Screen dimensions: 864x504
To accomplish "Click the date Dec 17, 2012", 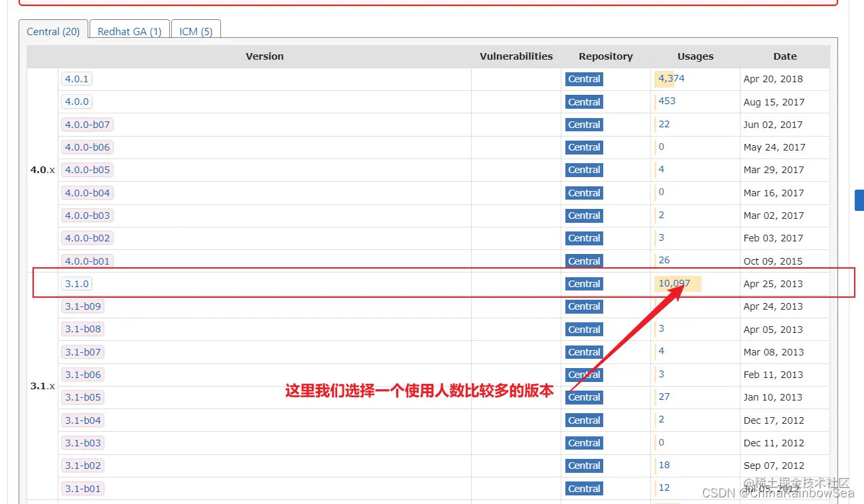I will [x=774, y=420].
